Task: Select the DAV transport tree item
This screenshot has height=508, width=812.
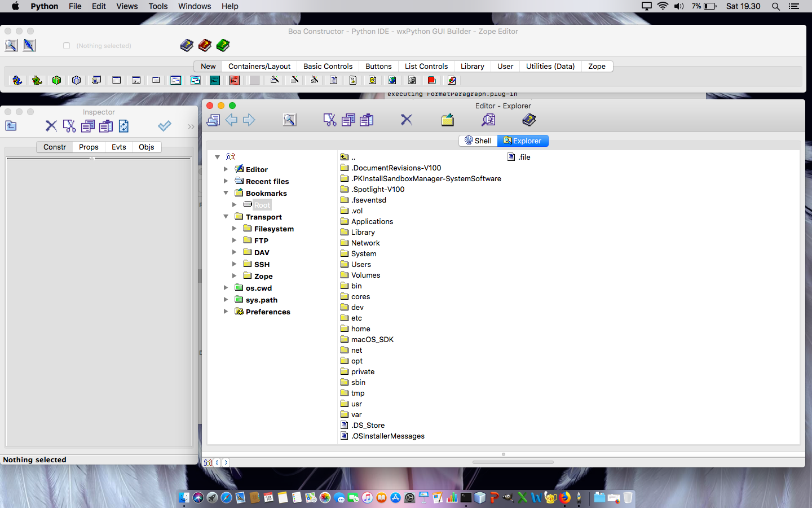Action: click(x=262, y=252)
